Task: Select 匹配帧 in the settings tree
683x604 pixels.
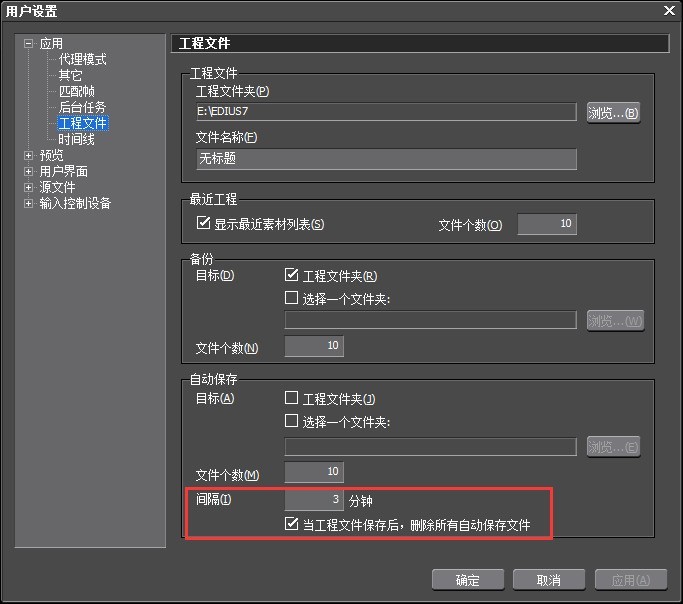Action: tap(76, 91)
